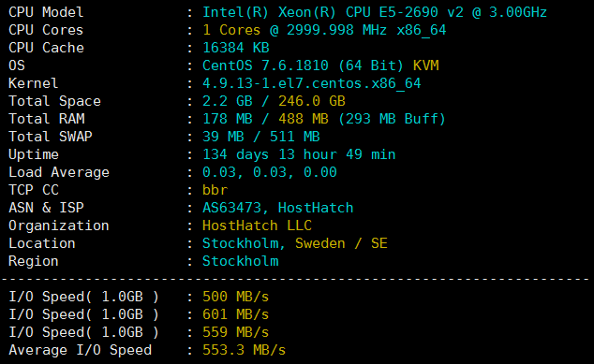Click the CPU Cores label
This screenshot has height=364, width=594.
click(x=46, y=30)
